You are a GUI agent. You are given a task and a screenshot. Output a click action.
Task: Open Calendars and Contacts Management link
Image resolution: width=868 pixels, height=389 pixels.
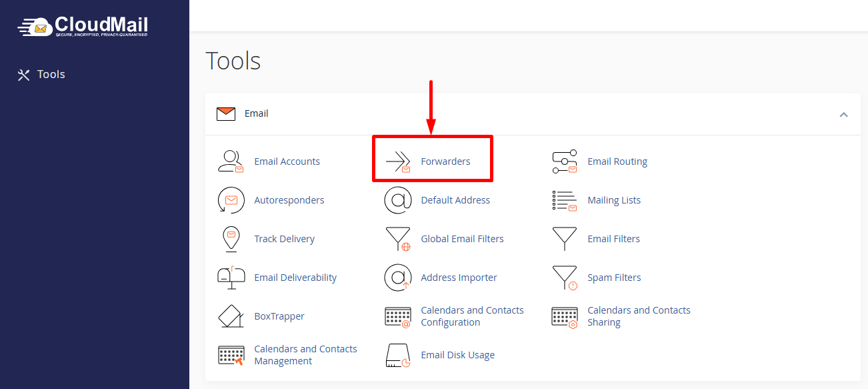coord(305,355)
